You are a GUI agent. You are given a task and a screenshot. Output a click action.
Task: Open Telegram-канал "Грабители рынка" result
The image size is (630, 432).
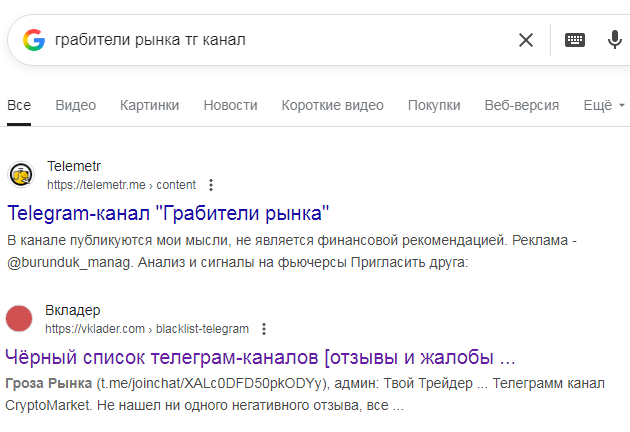pyautogui.click(x=168, y=213)
